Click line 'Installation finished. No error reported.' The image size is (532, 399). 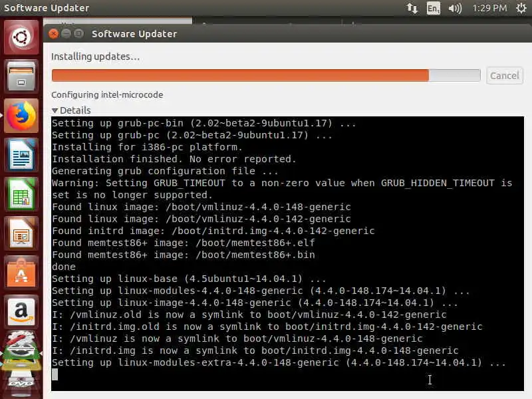click(174, 159)
